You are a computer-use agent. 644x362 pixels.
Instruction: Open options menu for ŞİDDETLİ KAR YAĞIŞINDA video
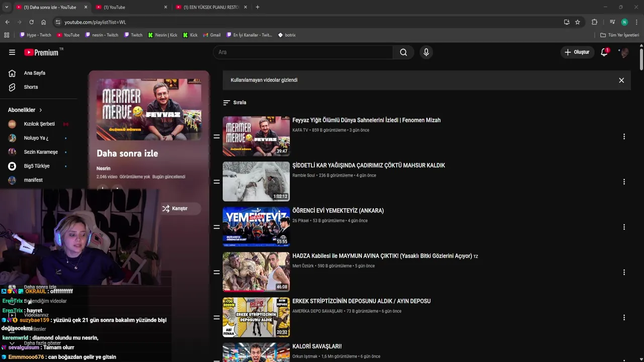(624, 182)
